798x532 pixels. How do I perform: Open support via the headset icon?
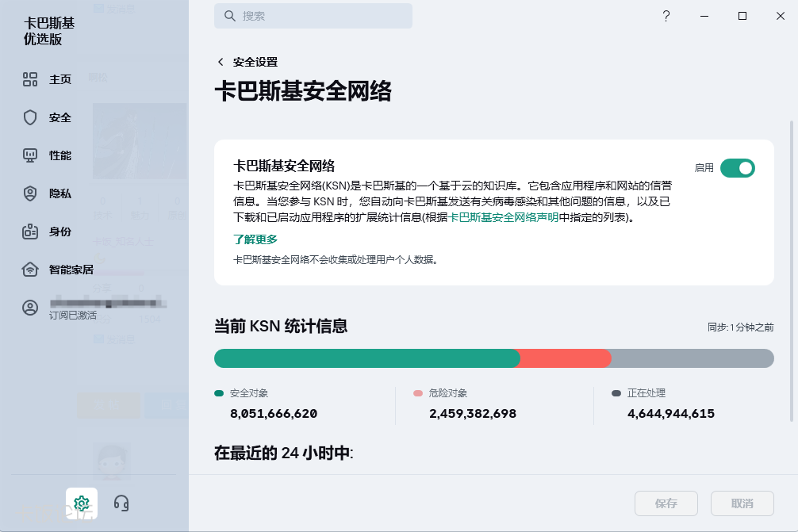pos(121,503)
